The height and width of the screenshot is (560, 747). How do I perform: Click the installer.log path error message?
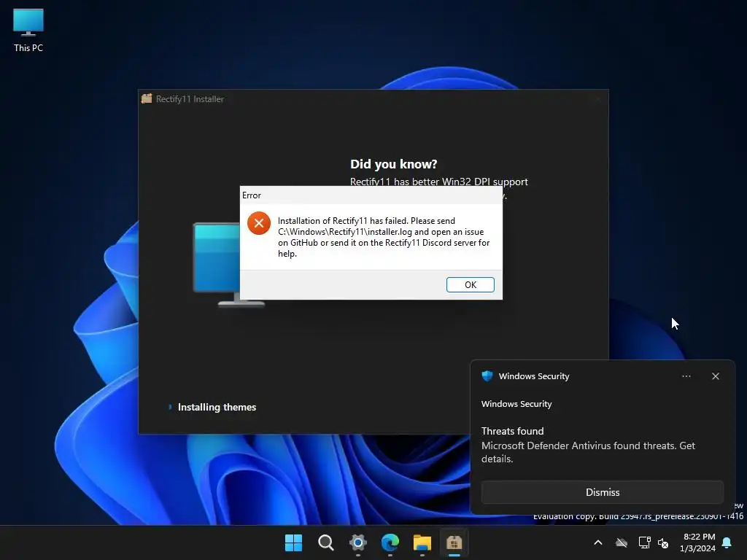pyautogui.click(x=384, y=237)
